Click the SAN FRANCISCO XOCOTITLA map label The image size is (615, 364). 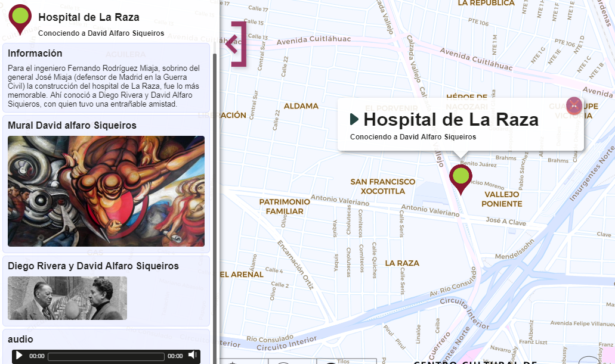383,186
